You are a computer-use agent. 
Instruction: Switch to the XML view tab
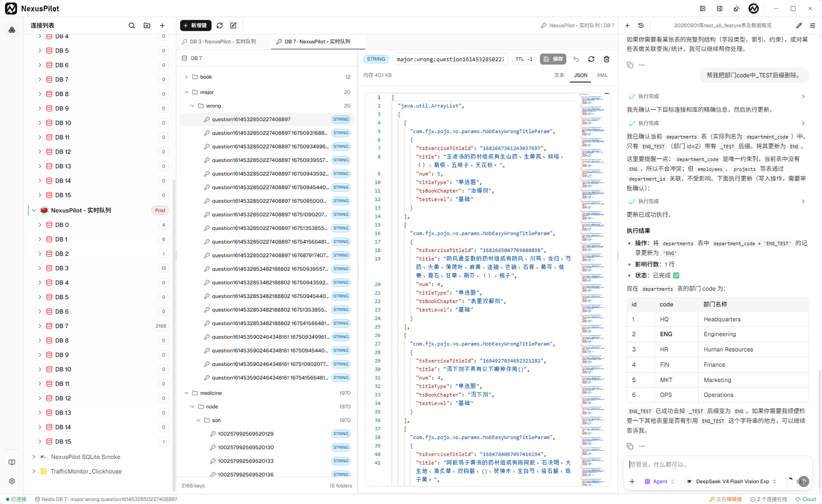click(x=602, y=75)
